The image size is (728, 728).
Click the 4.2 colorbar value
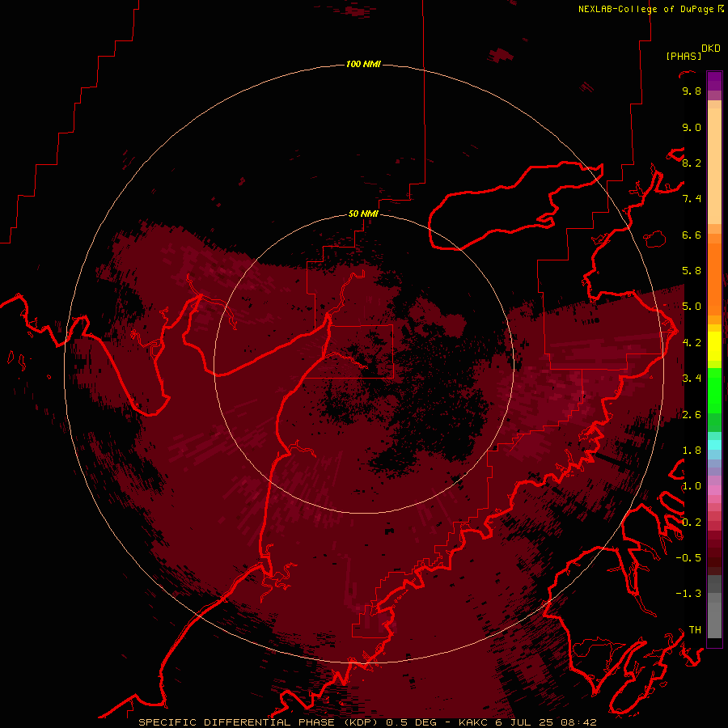pos(692,343)
